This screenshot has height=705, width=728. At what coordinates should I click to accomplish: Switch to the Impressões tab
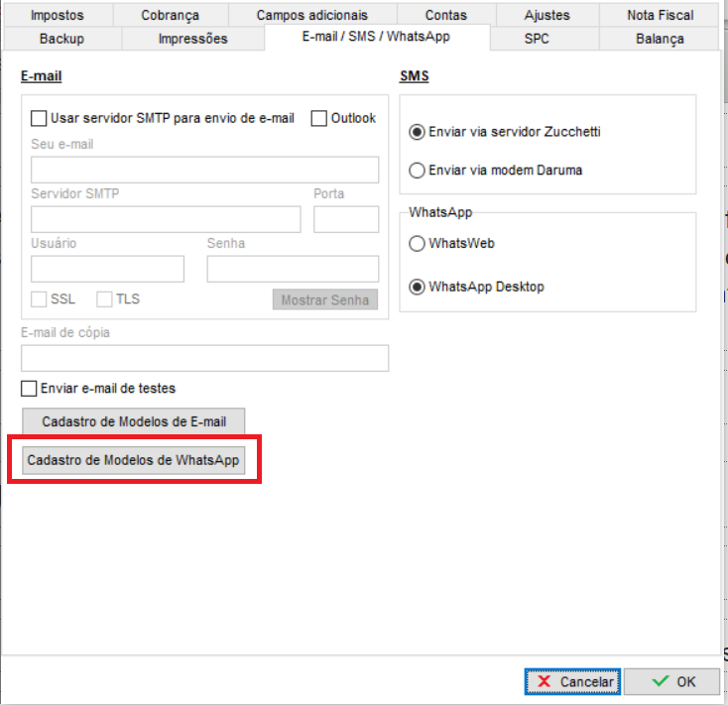192,39
